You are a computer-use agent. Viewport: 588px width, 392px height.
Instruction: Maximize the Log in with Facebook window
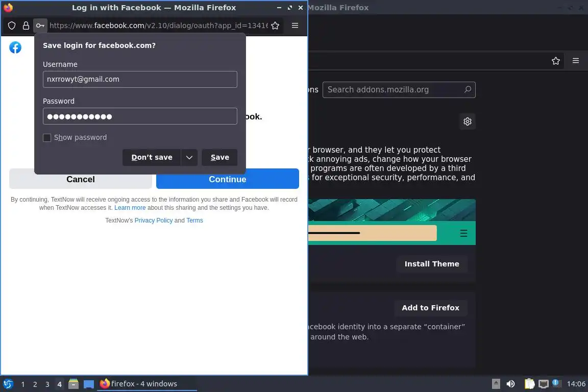(290, 8)
